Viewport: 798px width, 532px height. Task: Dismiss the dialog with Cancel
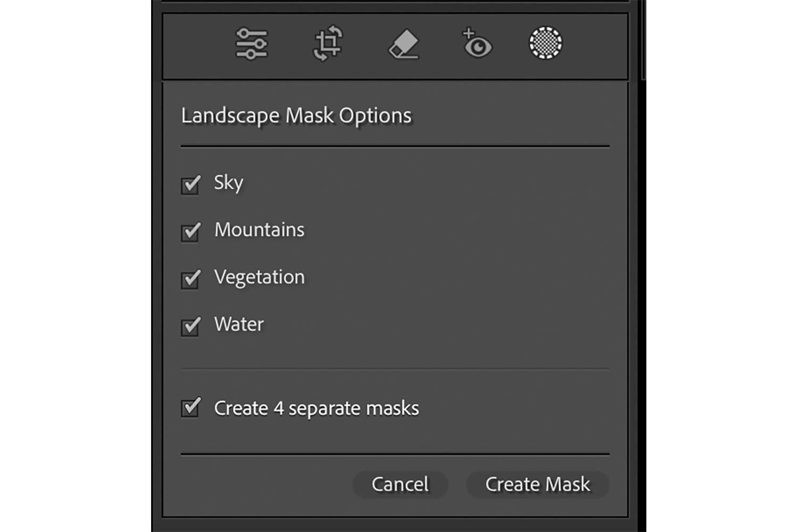pos(400,484)
